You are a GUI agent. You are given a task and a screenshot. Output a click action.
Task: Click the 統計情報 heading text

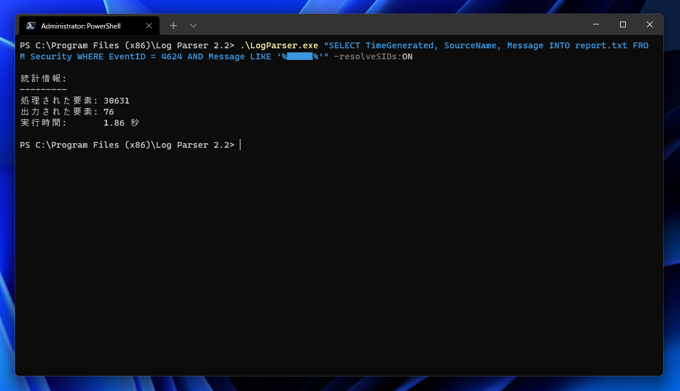pos(43,78)
